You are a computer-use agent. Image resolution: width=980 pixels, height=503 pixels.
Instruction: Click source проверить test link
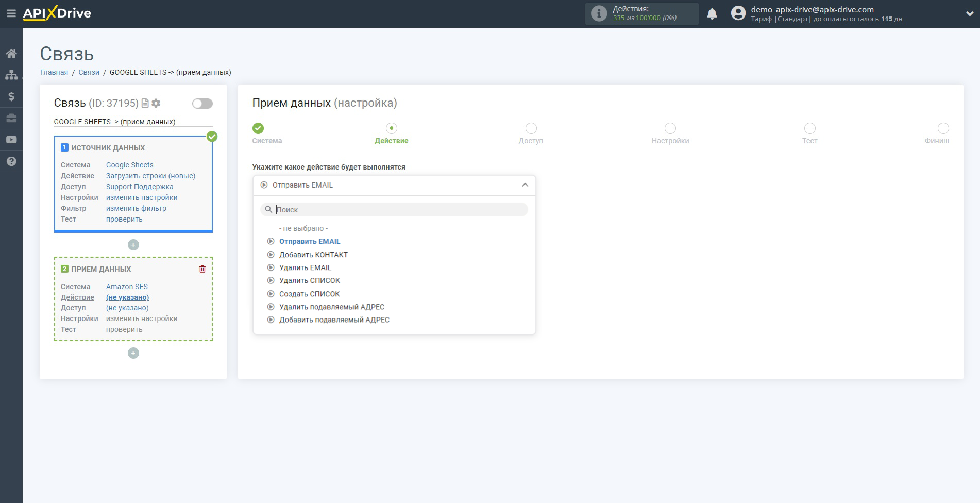click(124, 219)
